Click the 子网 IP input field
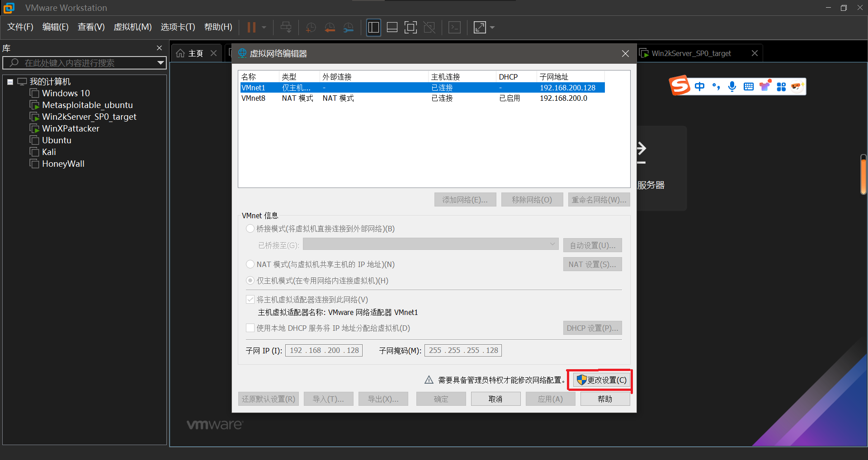This screenshot has height=460, width=868. [323, 350]
